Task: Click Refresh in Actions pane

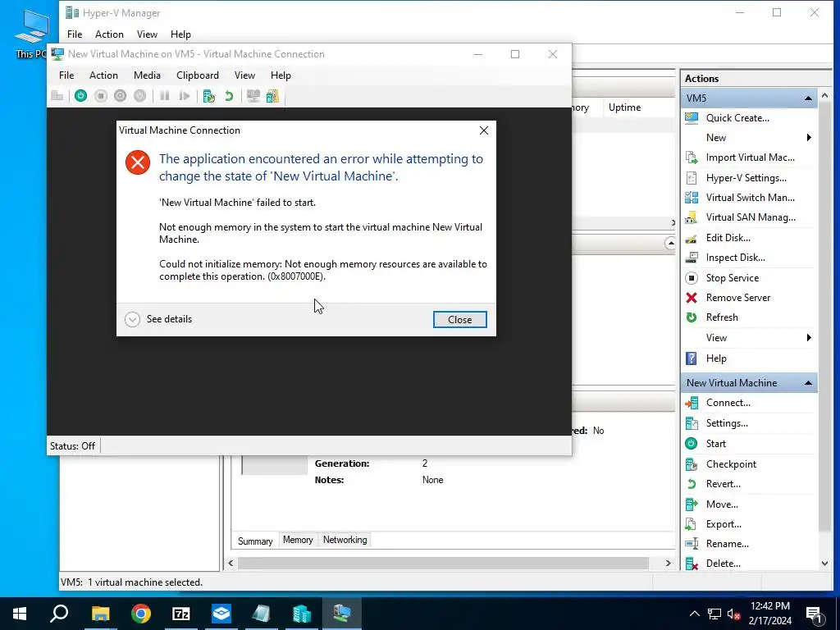Action: (722, 317)
